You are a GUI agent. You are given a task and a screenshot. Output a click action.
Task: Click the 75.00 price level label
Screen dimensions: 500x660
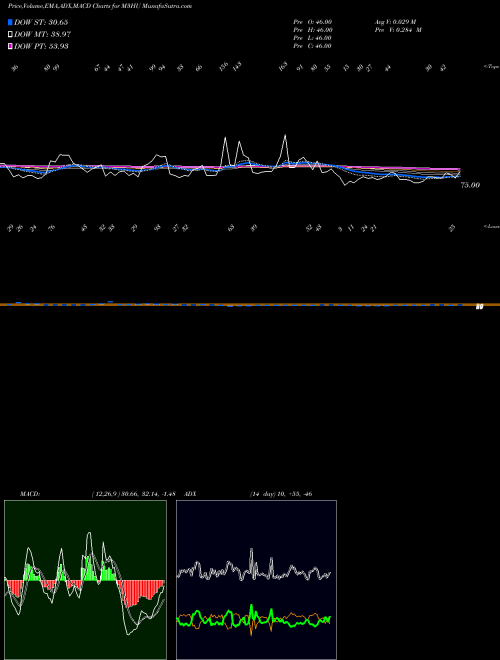pyautogui.click(x=470, y=185)
